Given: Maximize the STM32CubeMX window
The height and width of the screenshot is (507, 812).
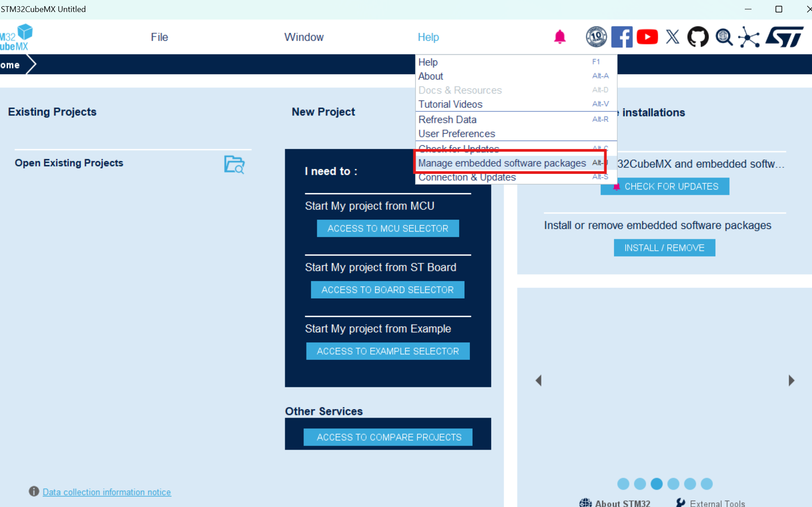Looking at the screenshot, I should coord(779,9).
